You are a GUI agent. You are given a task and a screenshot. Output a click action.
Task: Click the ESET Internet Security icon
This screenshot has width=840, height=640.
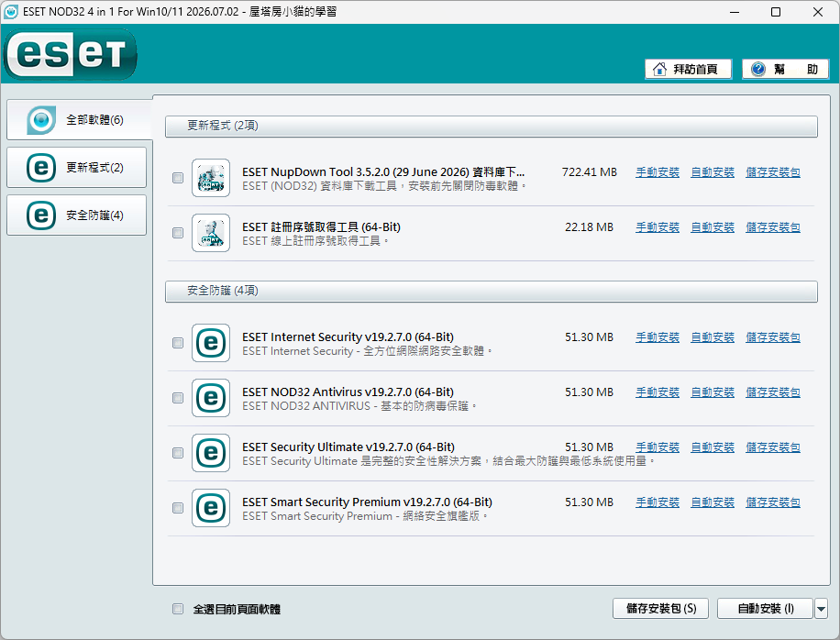point(211,343)
